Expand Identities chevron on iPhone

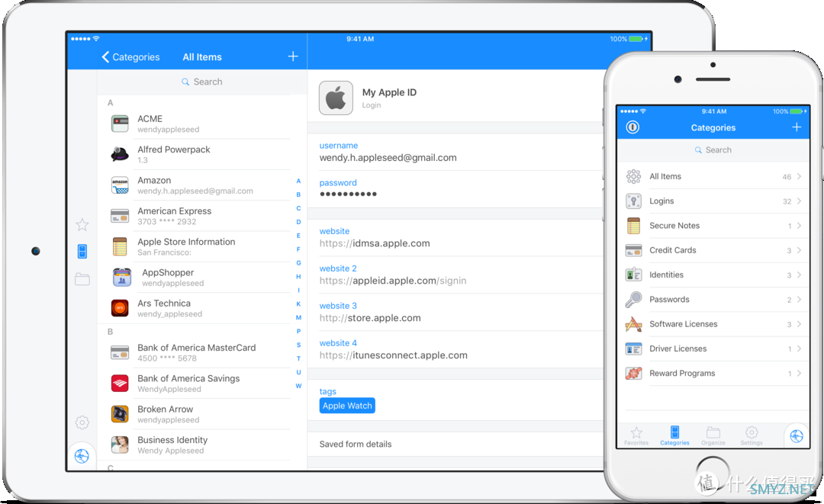(800, 274)
